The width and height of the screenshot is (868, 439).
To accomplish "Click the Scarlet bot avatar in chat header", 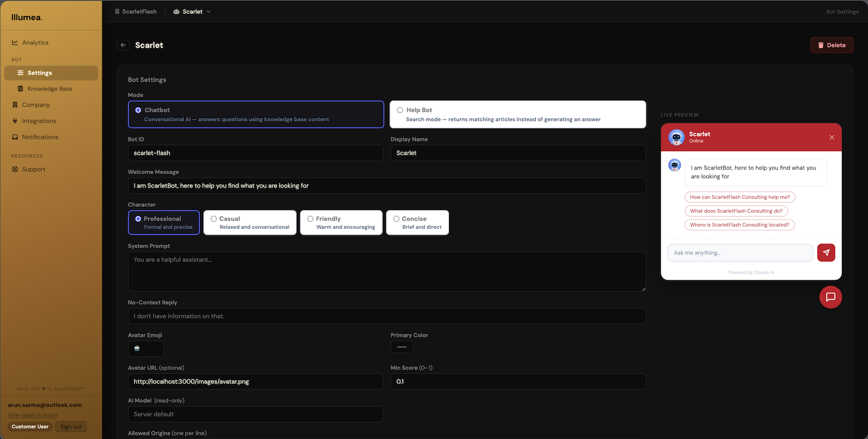I will [x=676, y=137].
